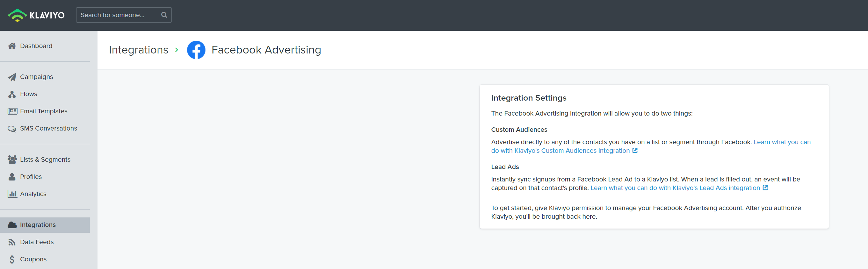Image resolution: width=868 pixels, height=269 pixels.
Task: Click the Dashboard home icon
Action: (x=12, y=46)
